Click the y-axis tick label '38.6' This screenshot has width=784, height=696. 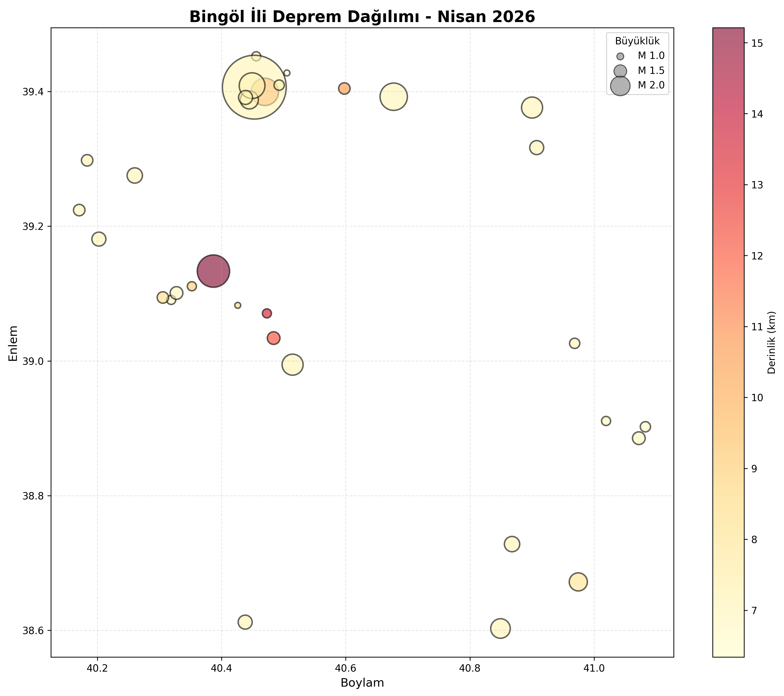click(33, 631)
